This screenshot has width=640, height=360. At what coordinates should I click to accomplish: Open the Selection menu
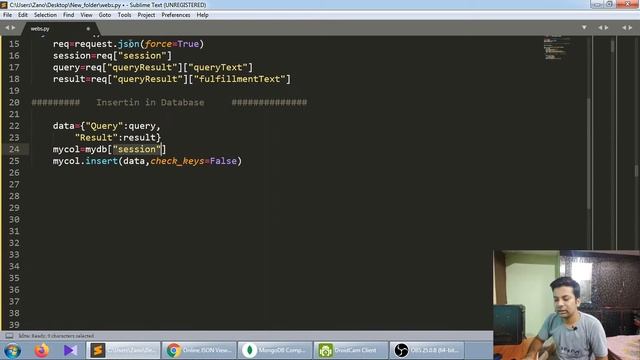45,15
